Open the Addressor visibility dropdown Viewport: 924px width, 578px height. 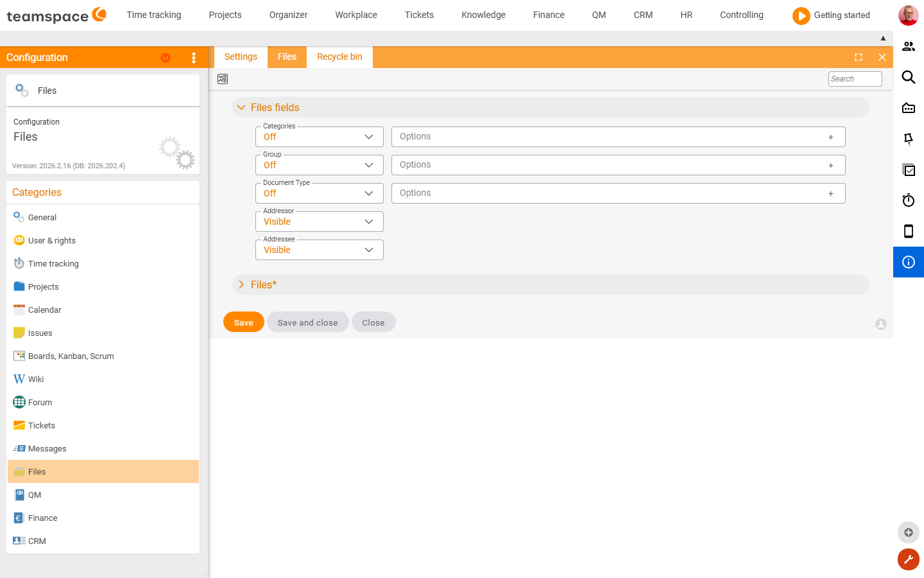320,222
